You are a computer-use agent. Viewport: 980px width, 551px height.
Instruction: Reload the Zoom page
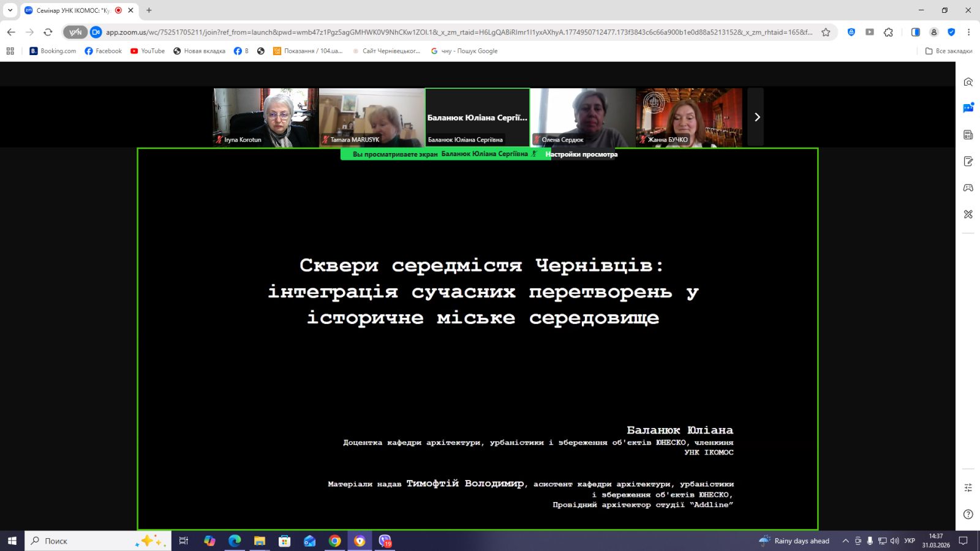pos(48,32)
